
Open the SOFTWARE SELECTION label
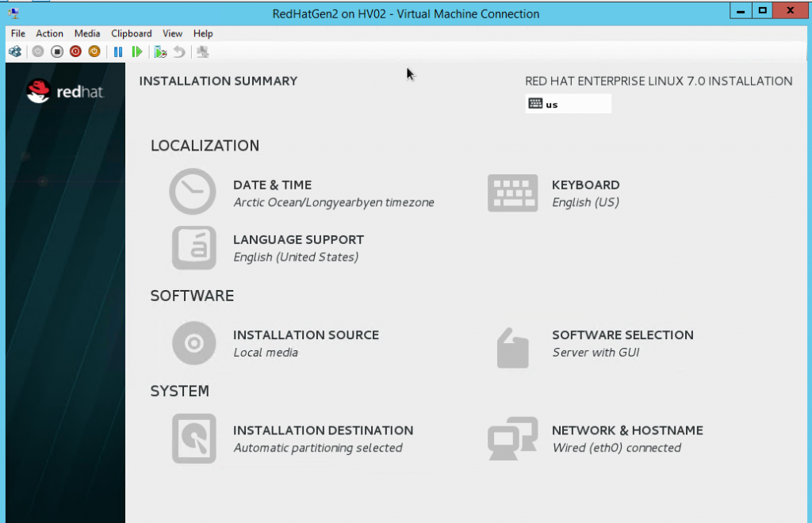click(x=622, y=335)
